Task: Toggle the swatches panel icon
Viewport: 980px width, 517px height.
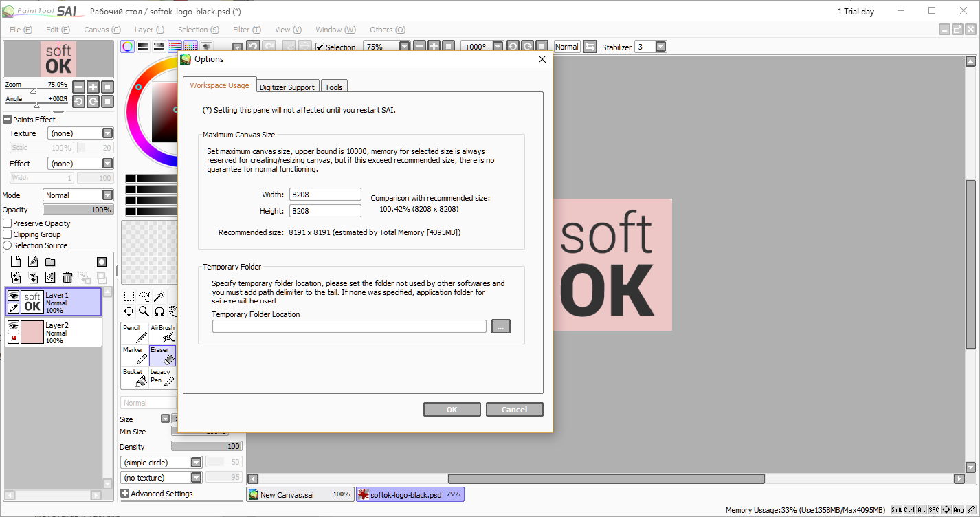Action: click(190, 47)
